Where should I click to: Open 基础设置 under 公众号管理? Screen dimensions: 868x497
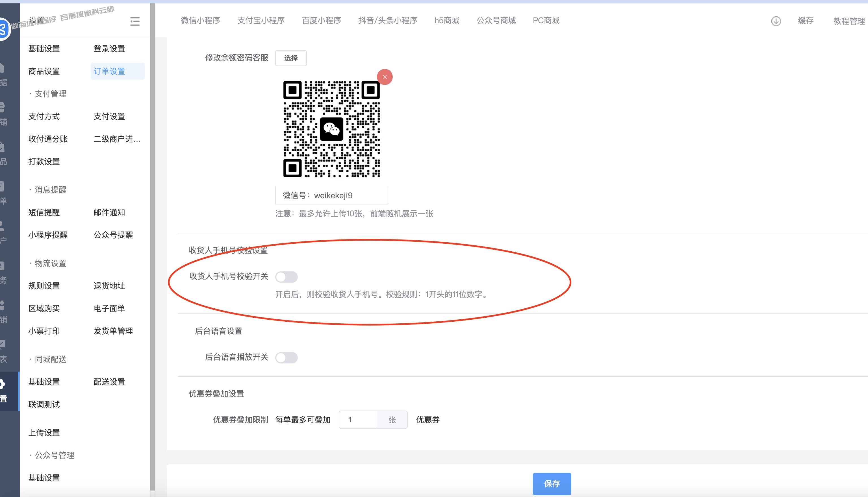click(44, 478)
